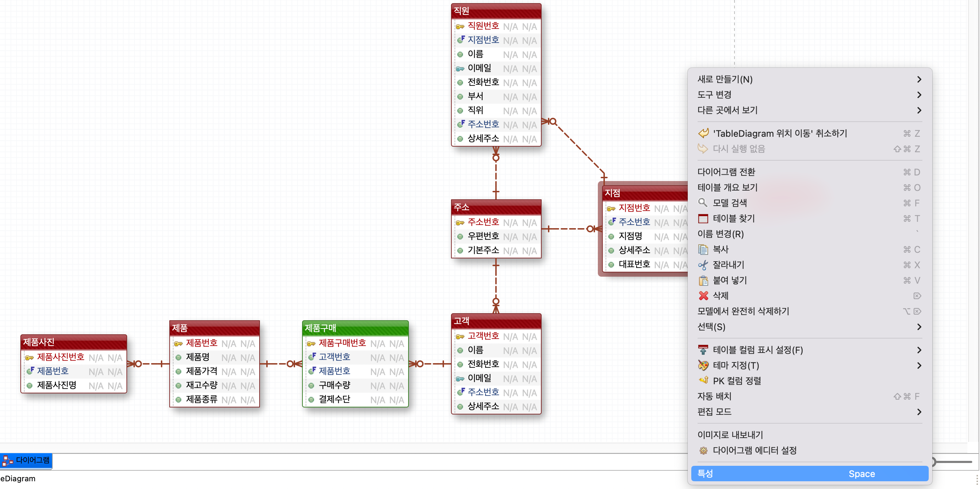Screen dimensions: 980x489
Task: Click the 기본주소 column in 주소
Action: 496,250
